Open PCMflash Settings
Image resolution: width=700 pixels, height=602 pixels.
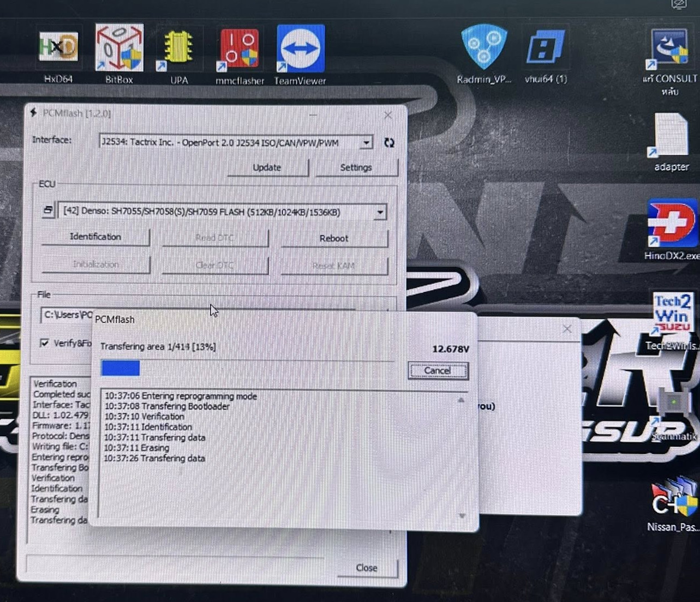tap(356, 167)
